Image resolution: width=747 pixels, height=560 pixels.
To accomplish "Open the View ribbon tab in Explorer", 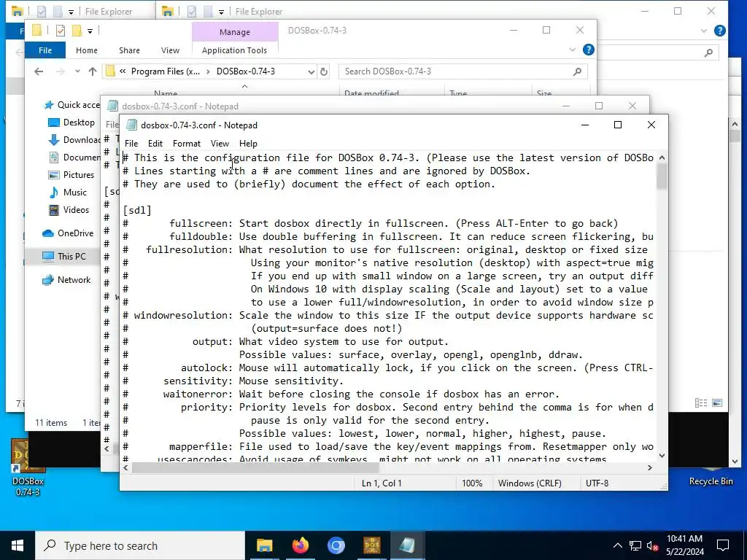I will tap(170, 50).
